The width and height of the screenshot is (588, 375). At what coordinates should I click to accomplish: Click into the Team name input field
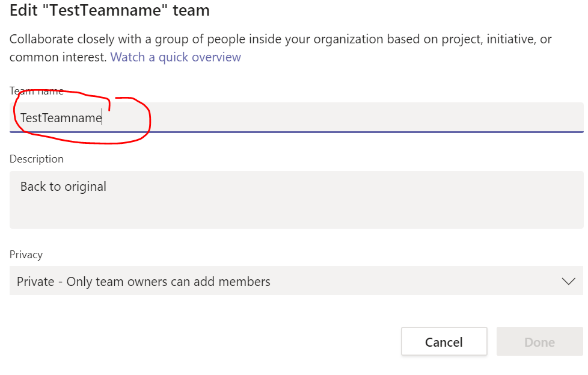296,117
